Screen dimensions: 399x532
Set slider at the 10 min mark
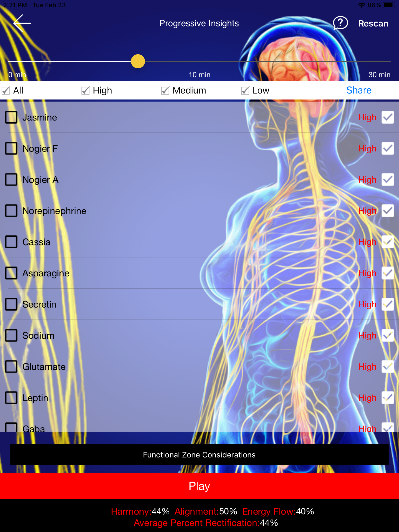199,62
